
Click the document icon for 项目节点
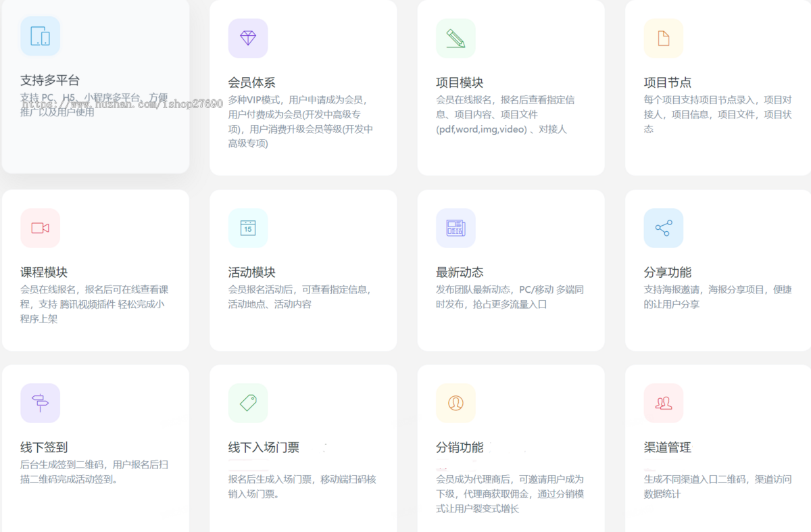[x=664, y=39]
